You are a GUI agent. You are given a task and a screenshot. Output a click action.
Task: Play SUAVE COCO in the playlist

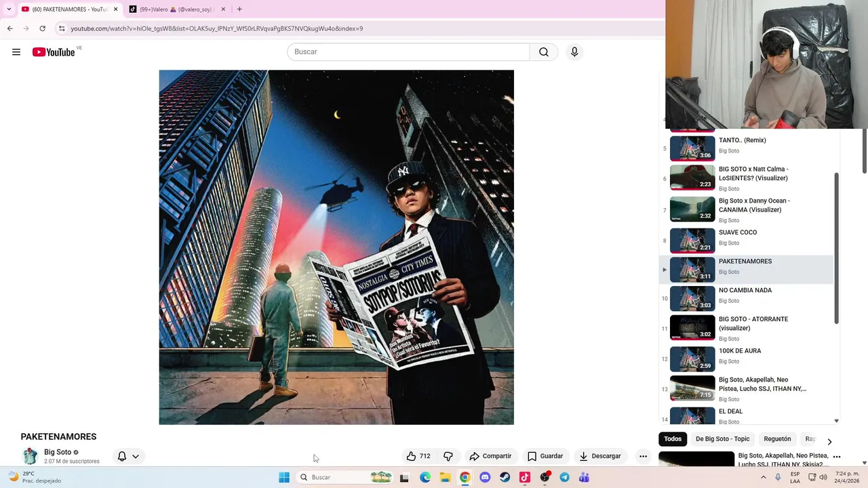point(746,240)
